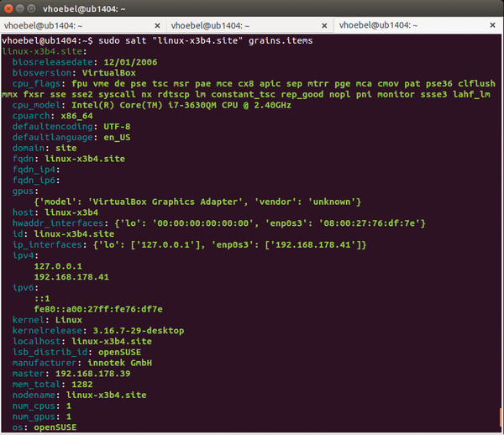Click the mem_total 1282 line
Image resolution: width=504 pixels, height=435 pixels.
pos(53,385)
